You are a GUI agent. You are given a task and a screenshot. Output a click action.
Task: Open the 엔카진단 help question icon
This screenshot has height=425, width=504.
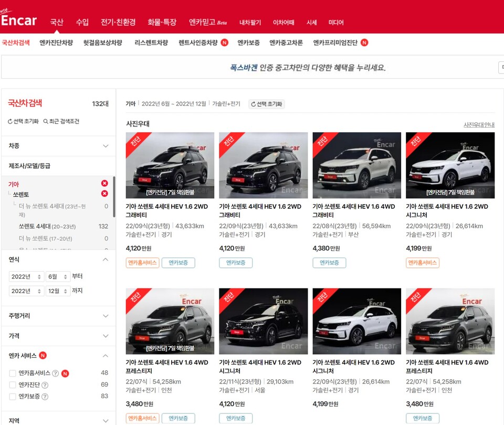tap(45, 385)
